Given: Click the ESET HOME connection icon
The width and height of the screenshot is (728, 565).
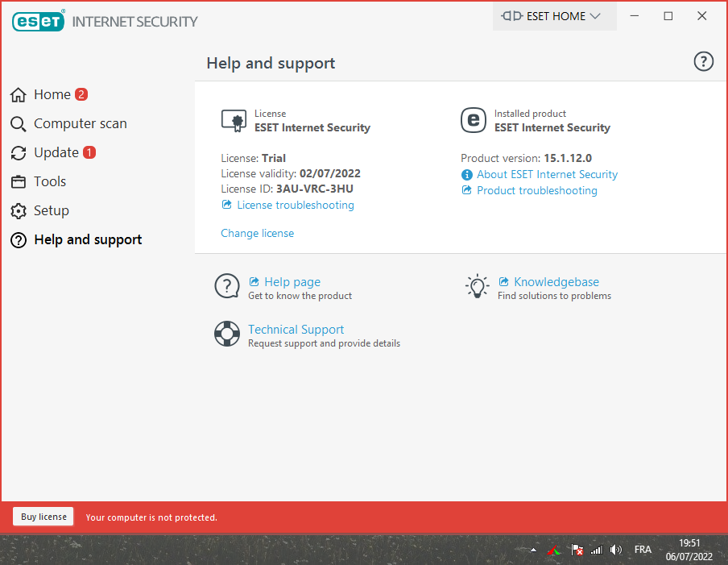Looking at the screenshot, I should pyautogui.click(x=511, y=16).
